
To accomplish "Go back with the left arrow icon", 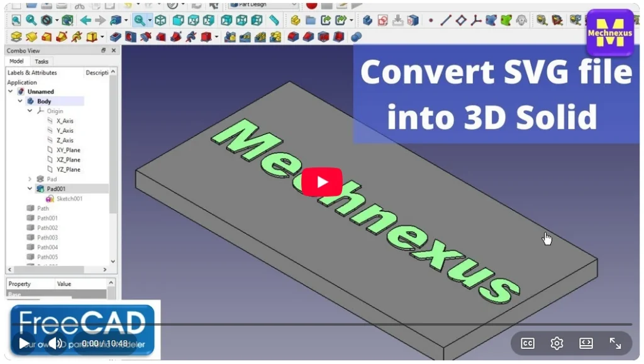I will click(86, 20).
